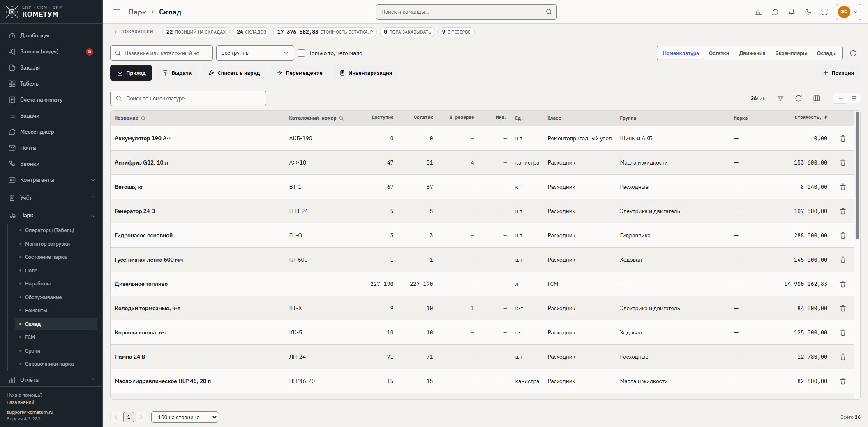868x427 pixels.
Task: Open Заявки (лиды) in sidebar
Action: point(51,51)
